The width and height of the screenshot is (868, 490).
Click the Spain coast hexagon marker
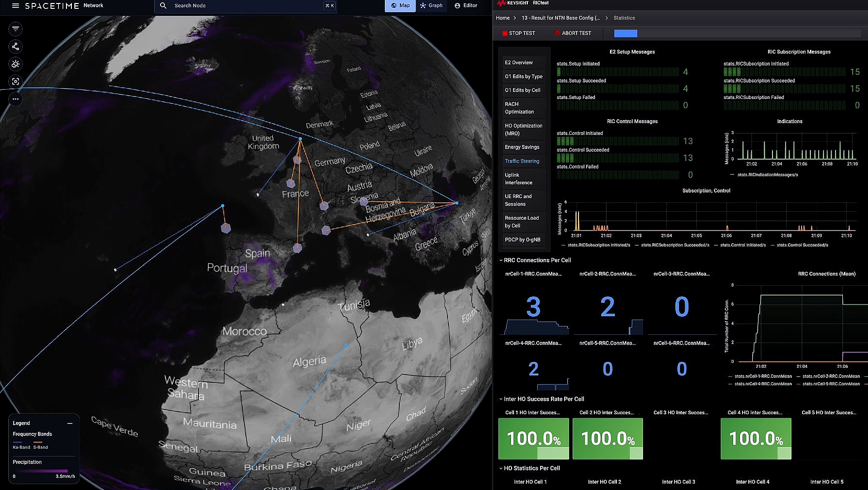[297, 248]
